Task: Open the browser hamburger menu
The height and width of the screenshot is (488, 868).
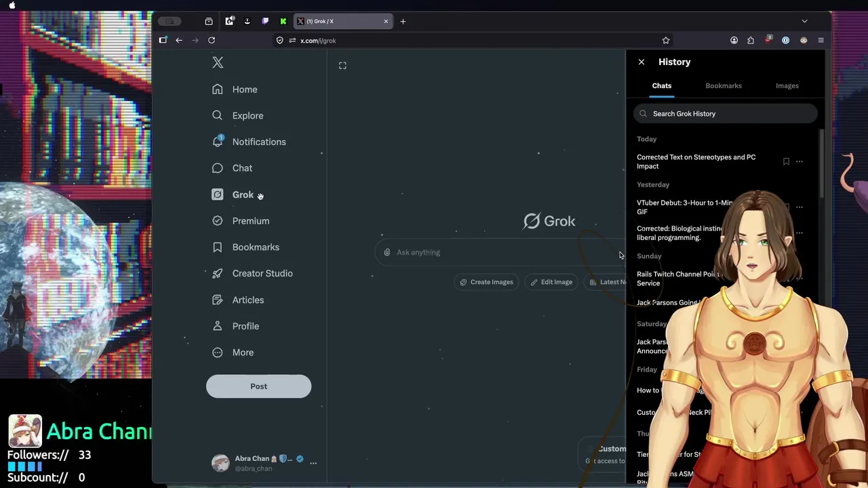Action: pos(821,41)
